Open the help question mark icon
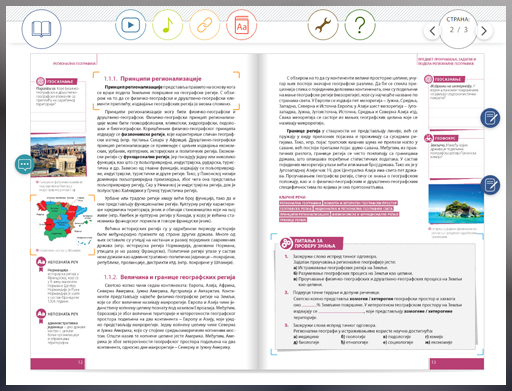Image resolution: width=512 pixels, height=391 pixels. [x=360, y=25]
